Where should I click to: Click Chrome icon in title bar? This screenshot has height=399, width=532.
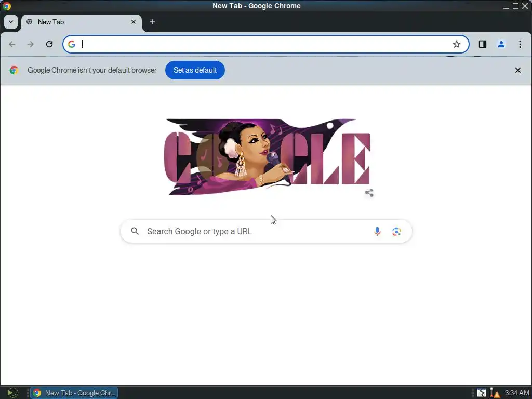coord(6,6)
